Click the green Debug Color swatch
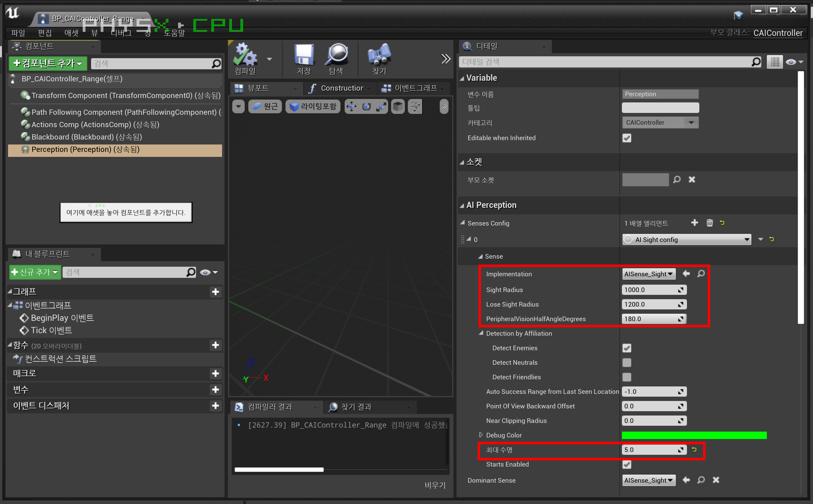The width and height of the screenshot is (813, 504). [694, 435]
